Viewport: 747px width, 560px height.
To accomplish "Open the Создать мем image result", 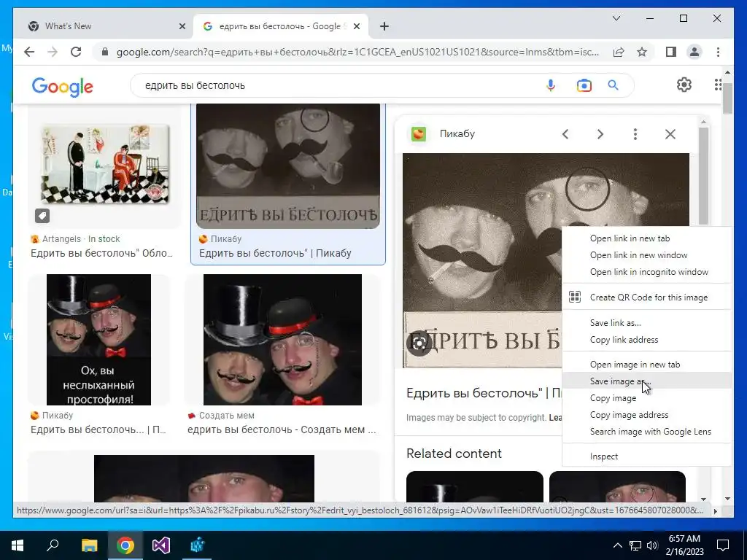I will point(282,340).
